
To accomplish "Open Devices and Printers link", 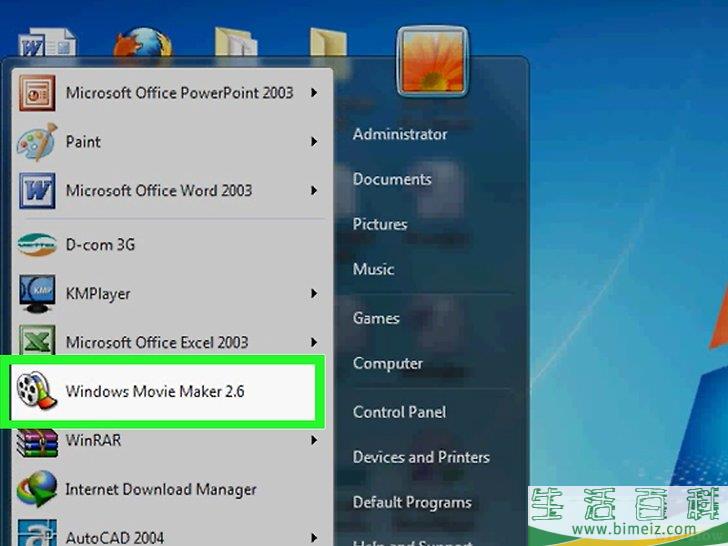I will [421, 457].
